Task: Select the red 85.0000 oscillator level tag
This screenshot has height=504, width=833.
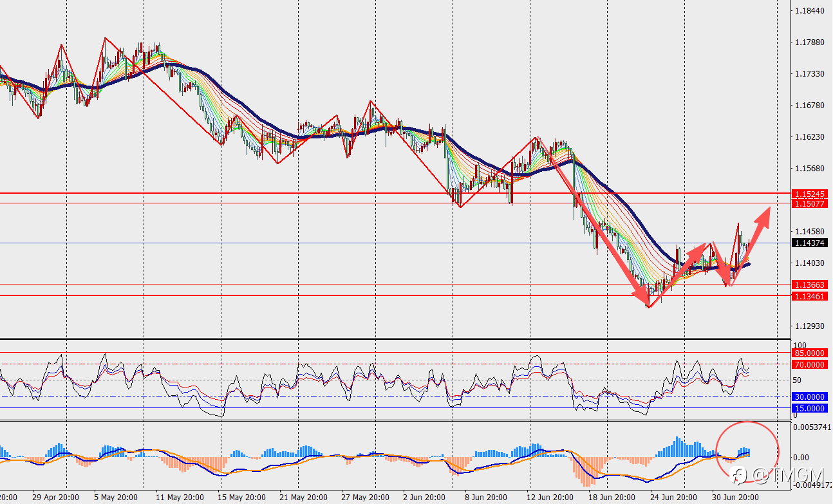Action: [810, 353]
